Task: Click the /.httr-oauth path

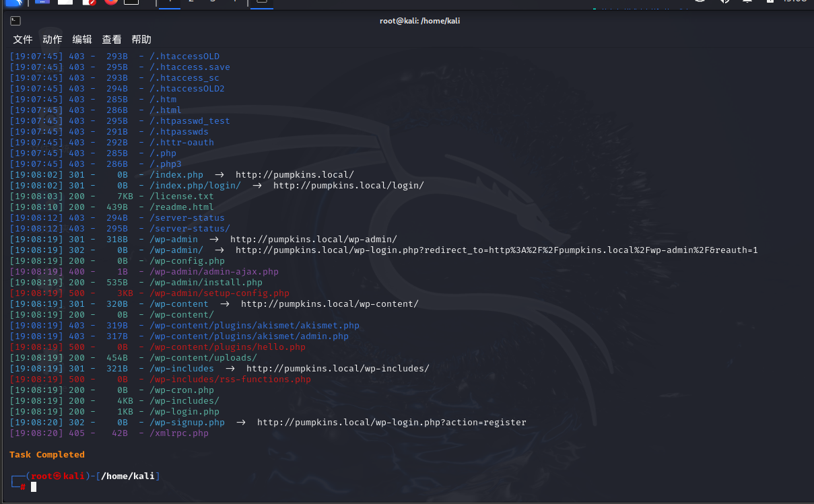Action: tap(182, 143)
